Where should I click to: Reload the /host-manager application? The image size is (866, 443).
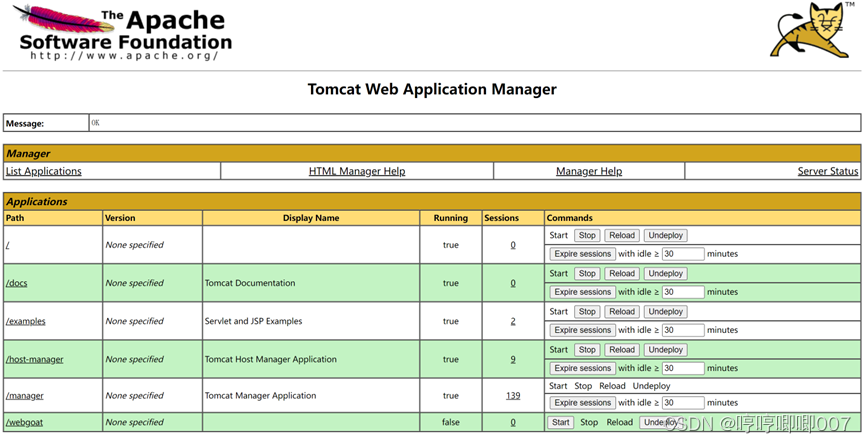[x=622, y=350]
